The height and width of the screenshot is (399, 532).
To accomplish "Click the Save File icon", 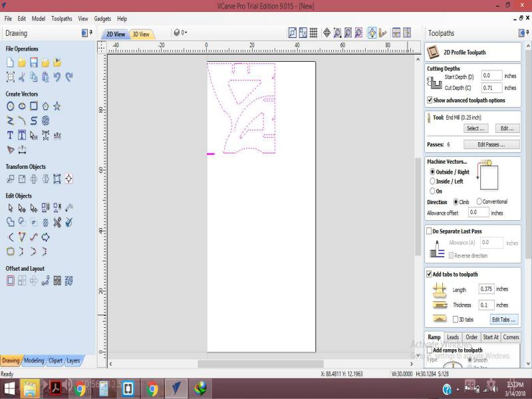I will click(x=34, y=63).
